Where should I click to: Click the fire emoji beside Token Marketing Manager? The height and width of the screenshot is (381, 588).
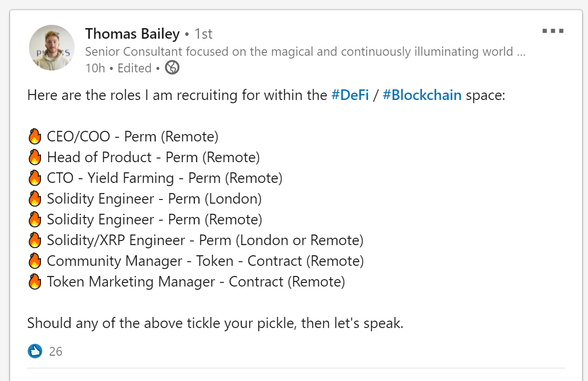[35, 282]
